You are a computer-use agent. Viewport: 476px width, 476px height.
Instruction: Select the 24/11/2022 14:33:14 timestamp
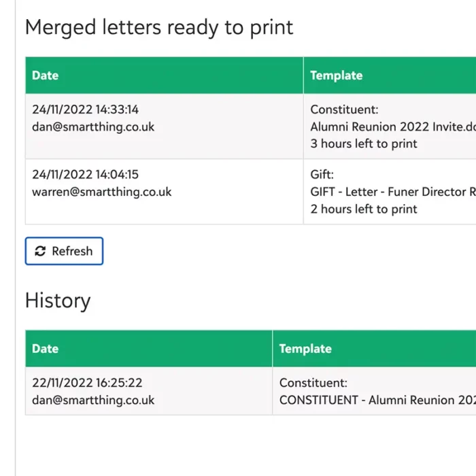(85, 109)
